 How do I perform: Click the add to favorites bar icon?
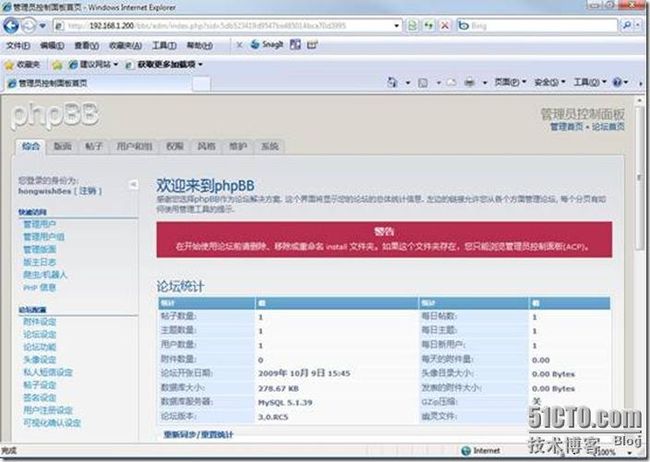tap(57, 65)
